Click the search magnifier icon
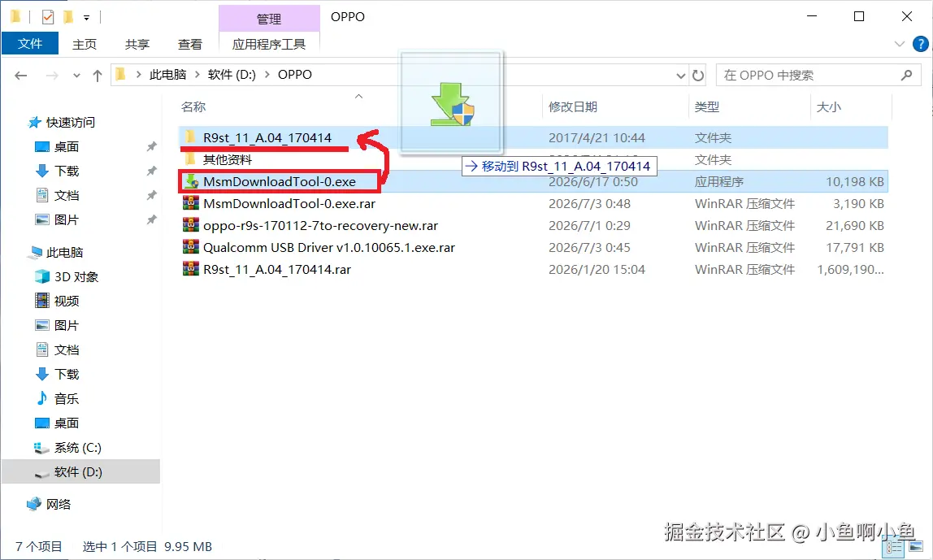Screen dimensions: 933x560 (x=906, y=75)
